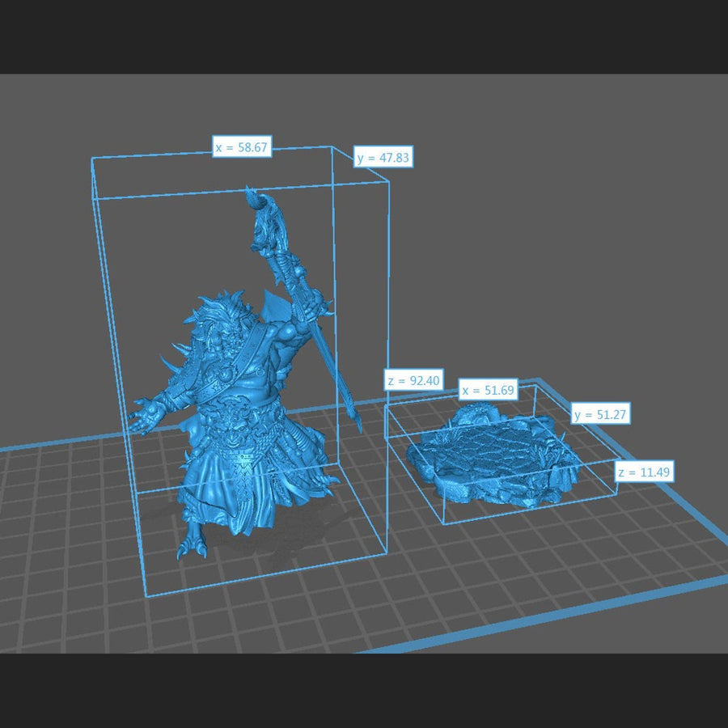Click the z = 92.40 height label

tap(413, 380)
